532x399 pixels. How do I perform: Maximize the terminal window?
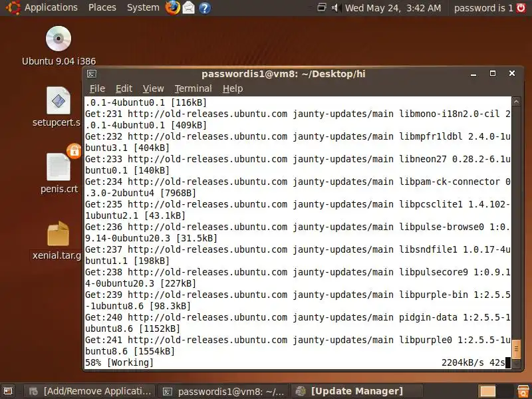[493, 73]
